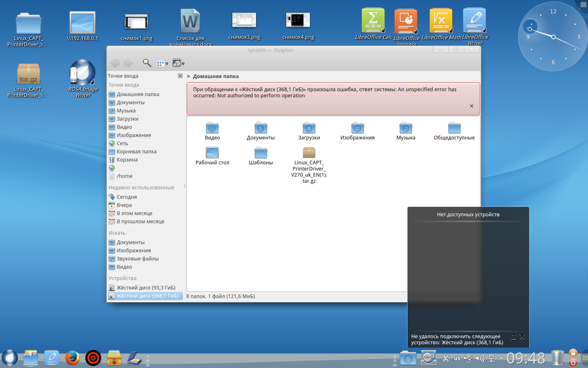Open Загрузки in the Places sidebar
588x368 pixels.
145,119
